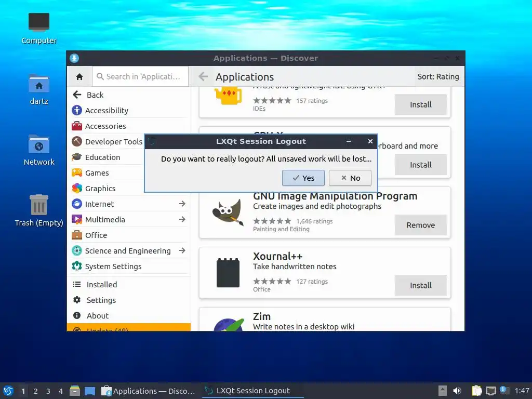This screenshot has height=399, width=532.
Task: Go Back in Discover sidebar
Action: point(129,95)
